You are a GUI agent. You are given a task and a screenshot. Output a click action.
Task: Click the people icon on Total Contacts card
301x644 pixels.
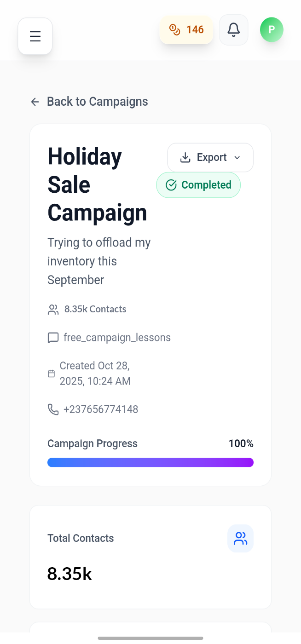(x=240, y=538)
